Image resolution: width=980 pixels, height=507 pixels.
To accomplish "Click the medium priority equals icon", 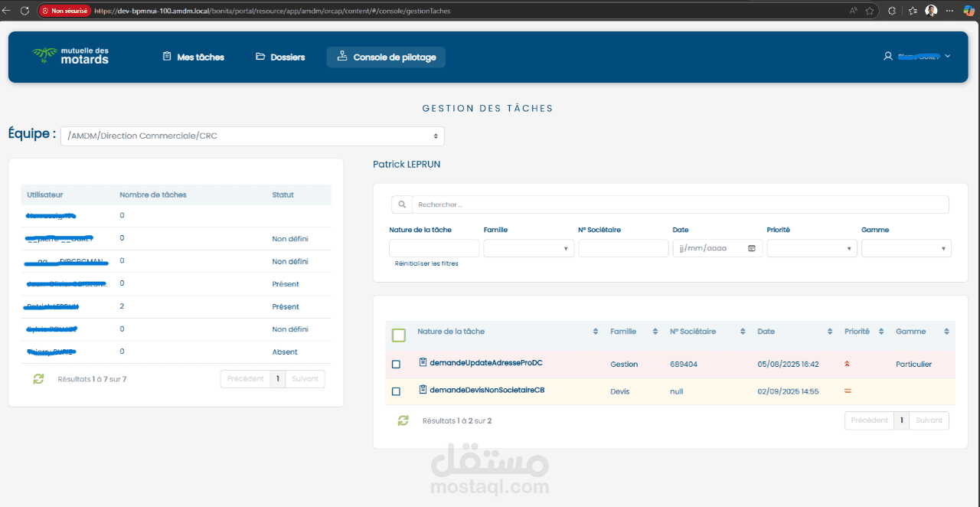I will (848, 391).
